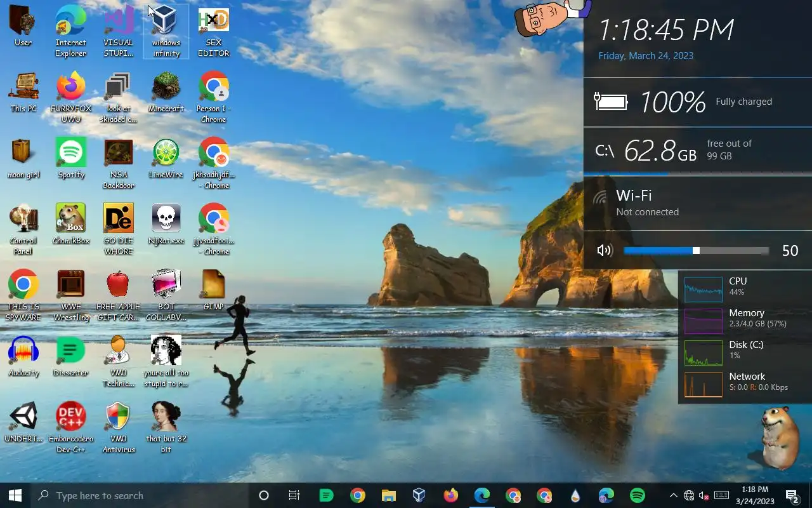Click the Type here to search box
Image resolution: width=812 pixels, height=508 pixels.
[140, 495]
